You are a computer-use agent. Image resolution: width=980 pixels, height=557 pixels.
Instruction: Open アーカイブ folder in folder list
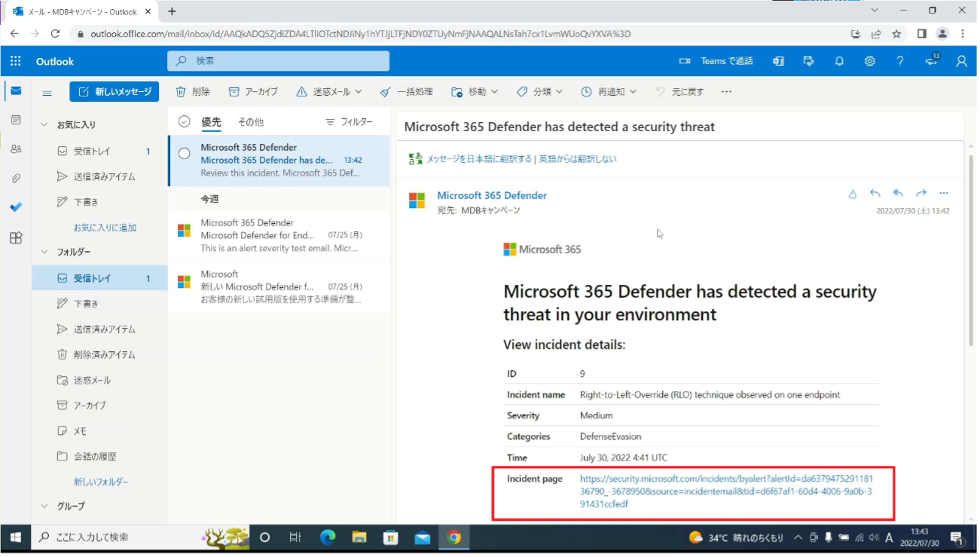(99, 406)
